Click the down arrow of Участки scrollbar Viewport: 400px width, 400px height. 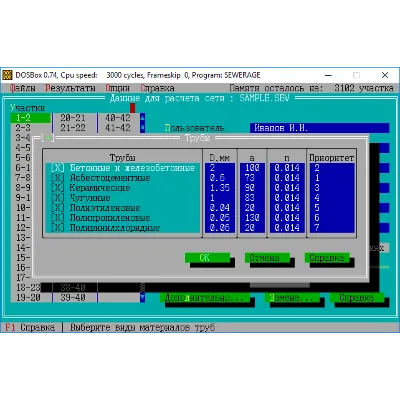click(142, 298)
